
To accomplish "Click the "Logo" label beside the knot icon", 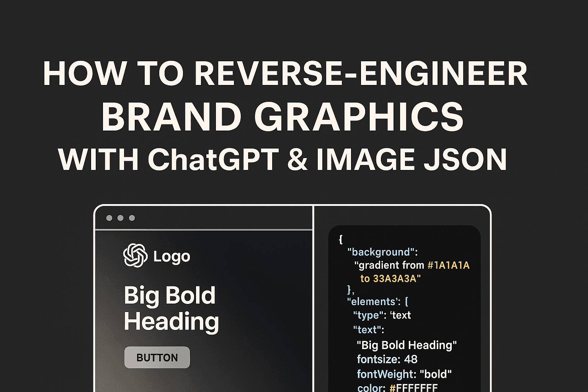I will coord(172,256).
